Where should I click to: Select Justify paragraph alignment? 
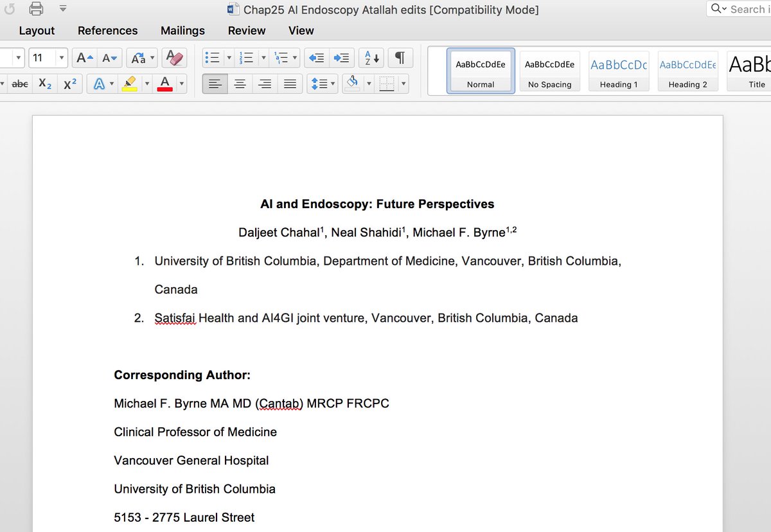pyautogui.click(x=290, y=84)
